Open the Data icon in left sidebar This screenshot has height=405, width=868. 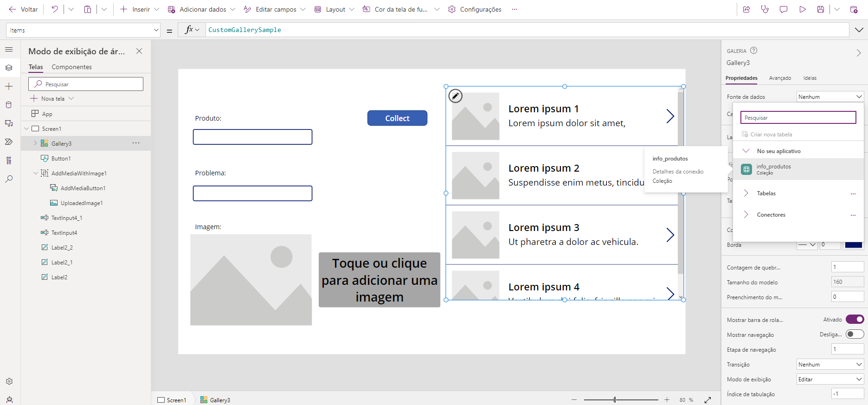click(9, 105)
